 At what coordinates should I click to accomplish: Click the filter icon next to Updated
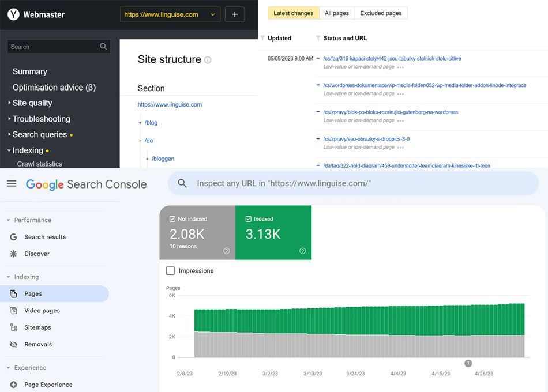pos(262,38)
